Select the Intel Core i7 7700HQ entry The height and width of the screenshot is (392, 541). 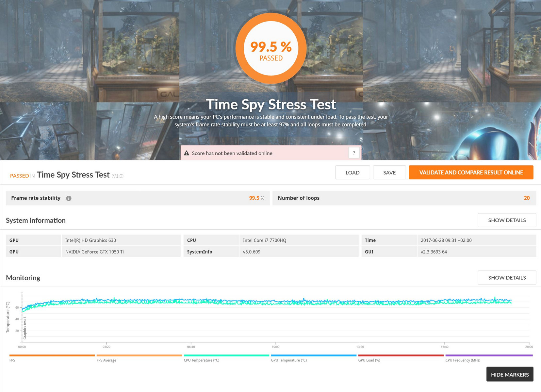264,240
